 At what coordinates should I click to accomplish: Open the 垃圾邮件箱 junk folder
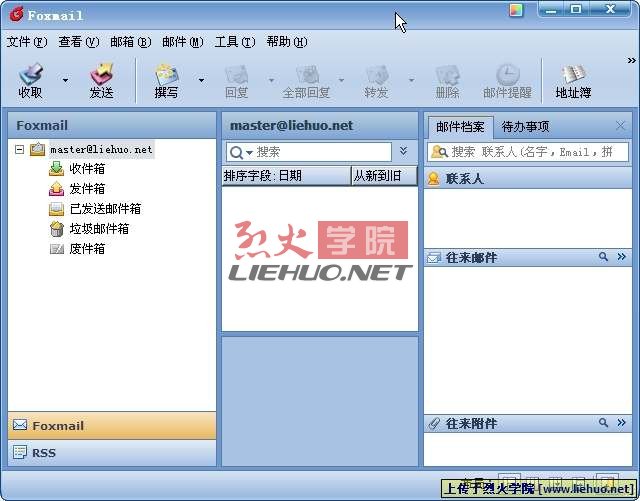click(x=99, y=229)
